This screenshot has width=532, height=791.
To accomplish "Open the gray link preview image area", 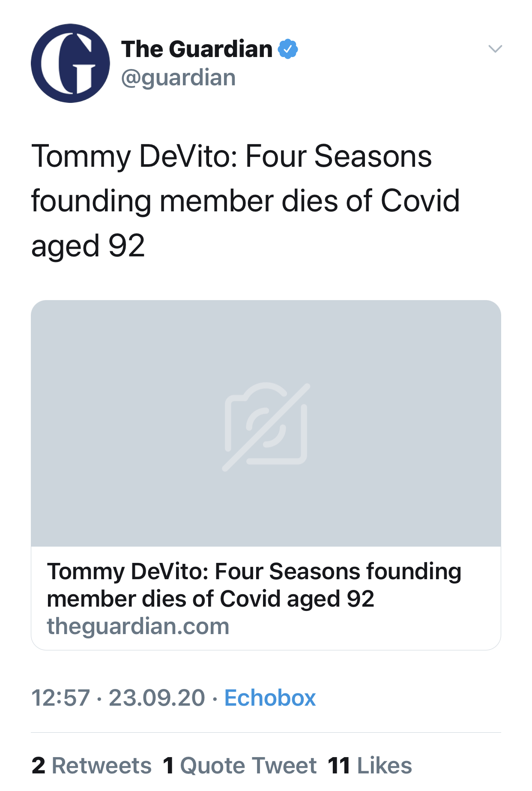I will 266,424.
